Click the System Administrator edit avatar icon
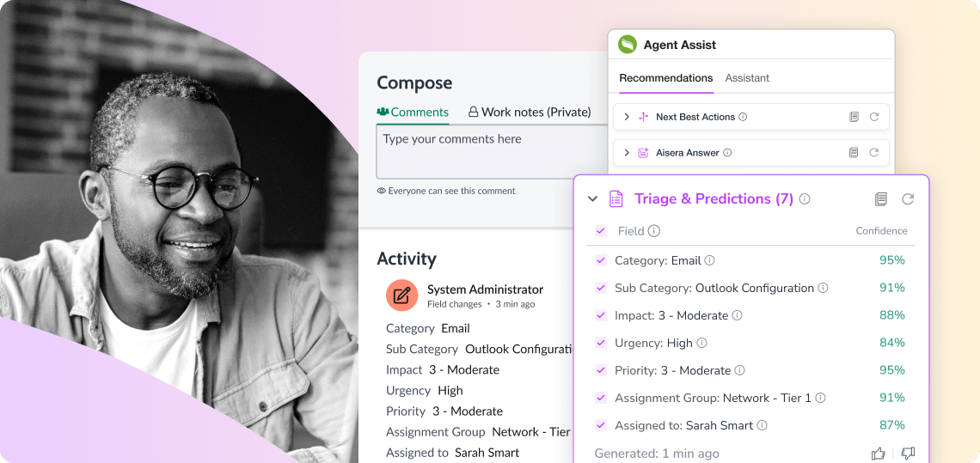 click(401, 295)
